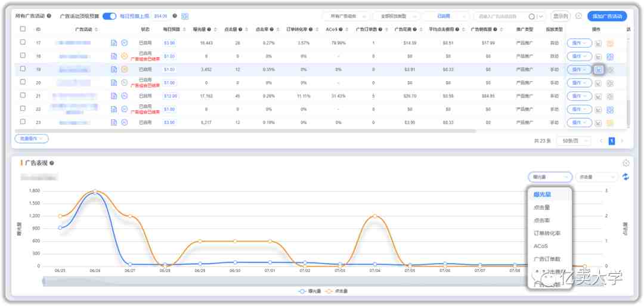644x306 pixels.
Task: Click the 批量操作 button below the table
Action: [31, 138]
